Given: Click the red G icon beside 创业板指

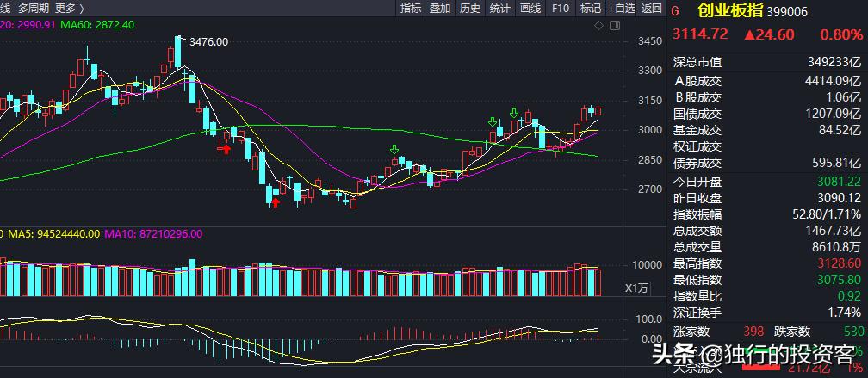Looking at the screenshot, I should pos(675,11).
